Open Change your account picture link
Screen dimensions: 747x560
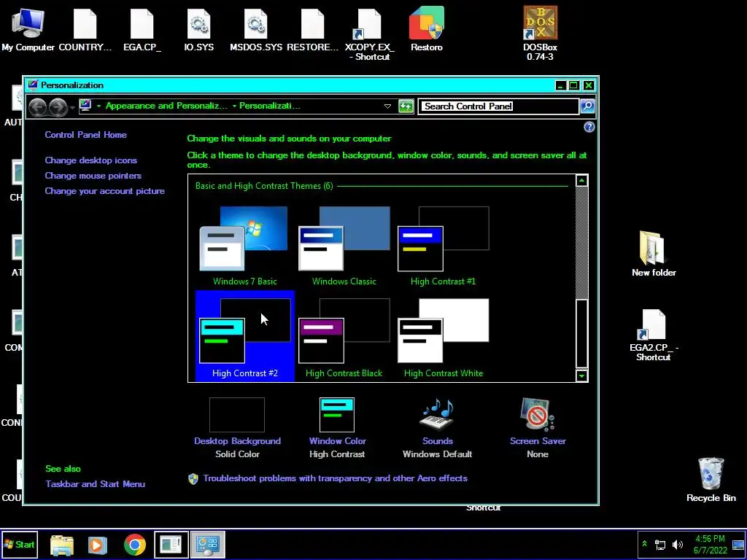click(x=105, y=191)
